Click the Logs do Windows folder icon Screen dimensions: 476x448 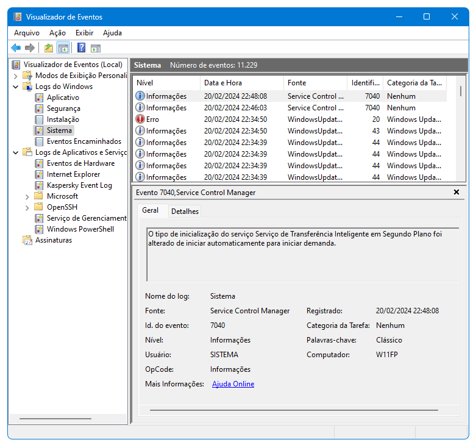pos(27,87)
